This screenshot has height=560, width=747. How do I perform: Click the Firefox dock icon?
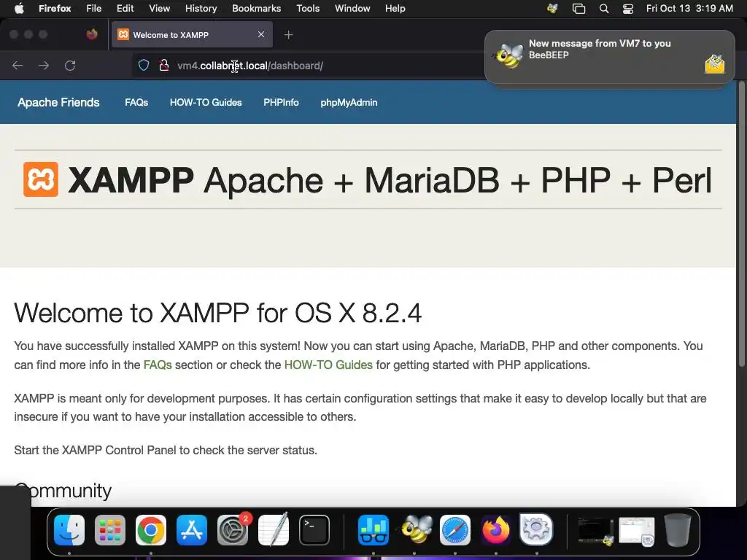[x=495, y=529]
